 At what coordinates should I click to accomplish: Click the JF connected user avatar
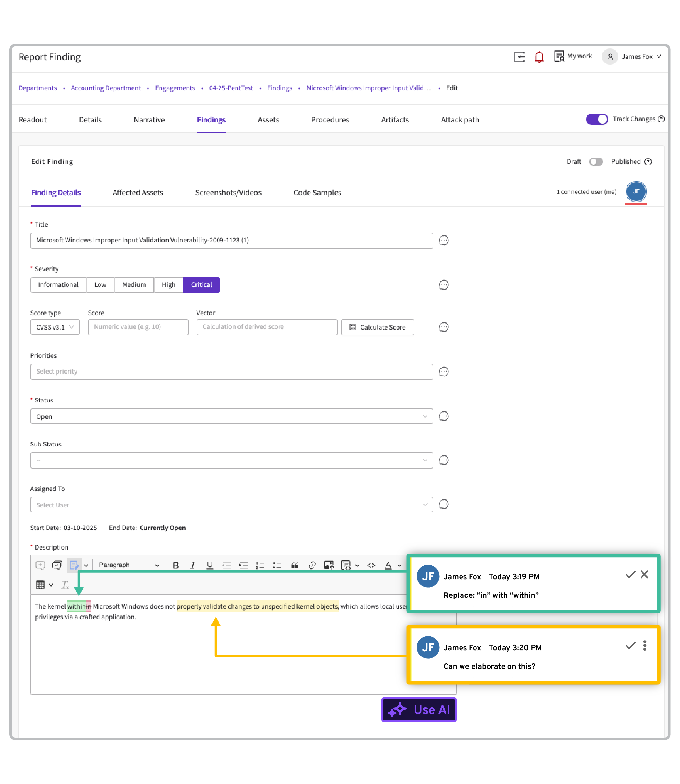point(636,192)
